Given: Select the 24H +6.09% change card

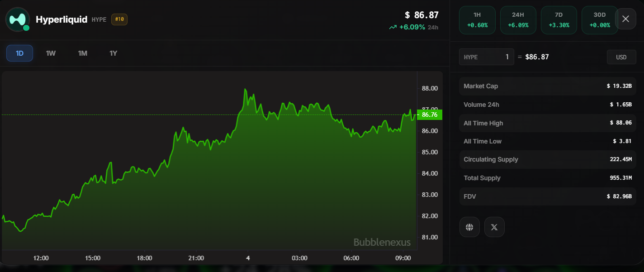Looking at the screenshot, I should click(x=518, y=20).
